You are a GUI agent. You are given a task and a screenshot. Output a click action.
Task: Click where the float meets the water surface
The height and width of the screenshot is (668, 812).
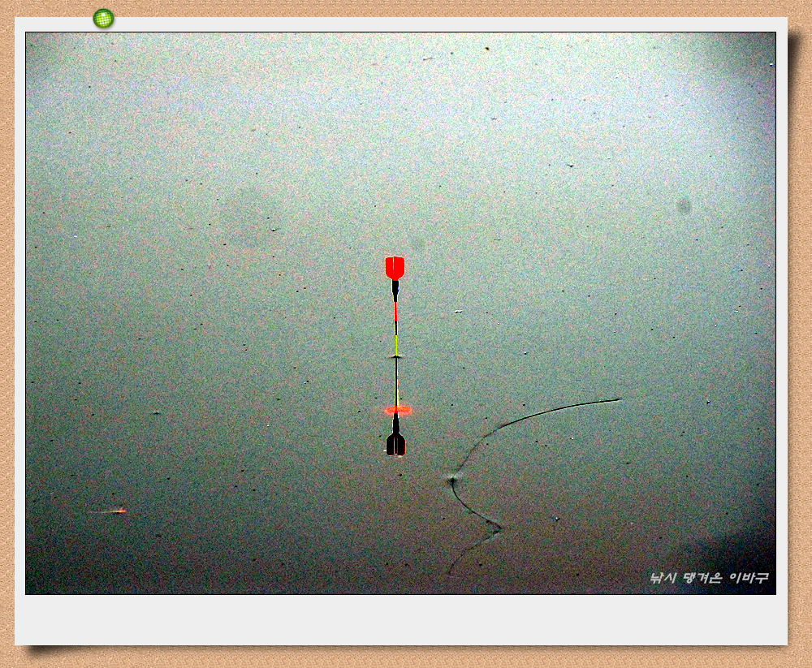tap(396, 356)
